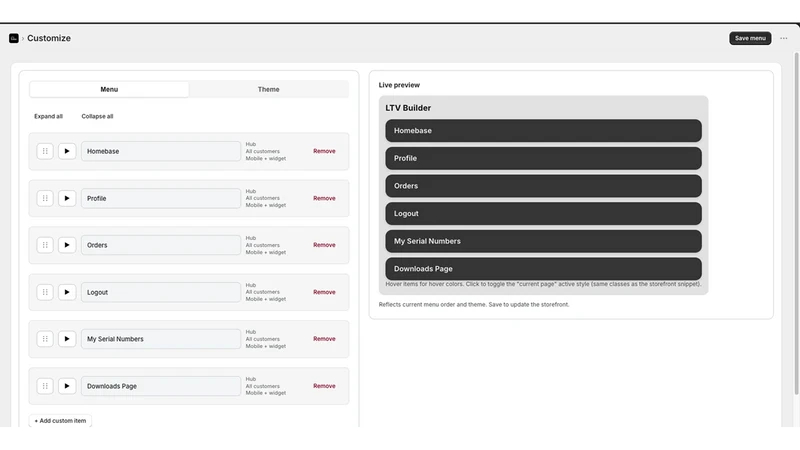Viewport: 800px width, 450px height.
Task: Expand the Orders menu item
Action: pyautogui.click(x=67, y=245)
